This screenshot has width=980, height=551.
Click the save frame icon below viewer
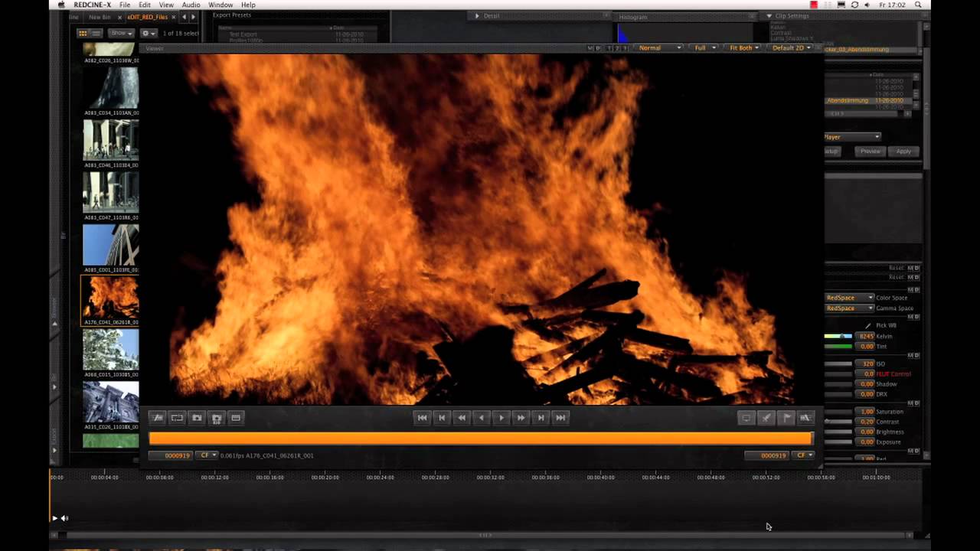pyautogui.click(x=217, y=418)
